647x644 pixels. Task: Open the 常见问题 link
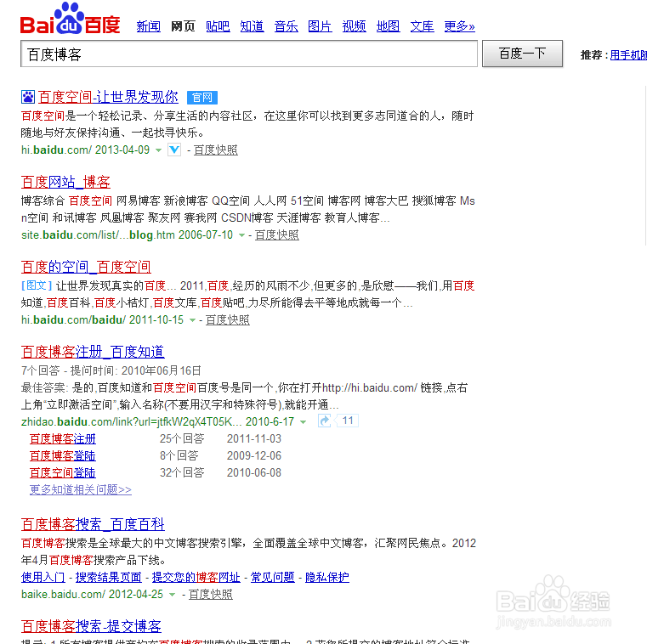[273, 577]
